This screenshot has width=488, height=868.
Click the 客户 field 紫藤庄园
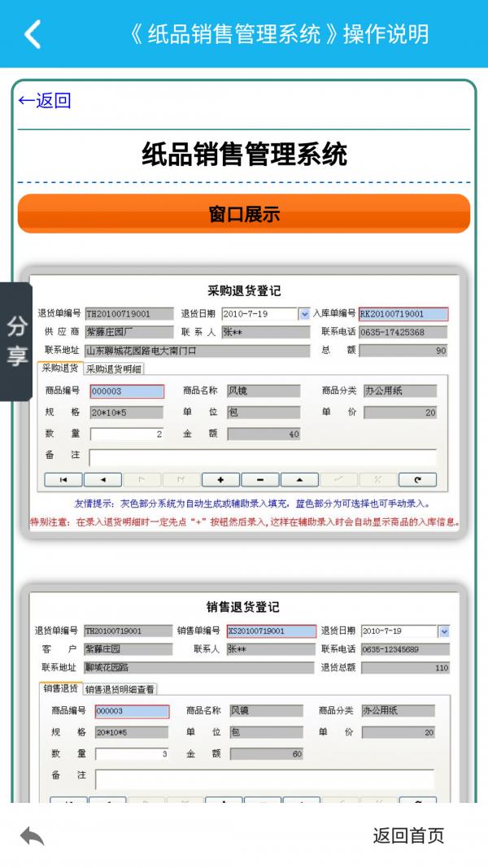(x=128, y=649)
